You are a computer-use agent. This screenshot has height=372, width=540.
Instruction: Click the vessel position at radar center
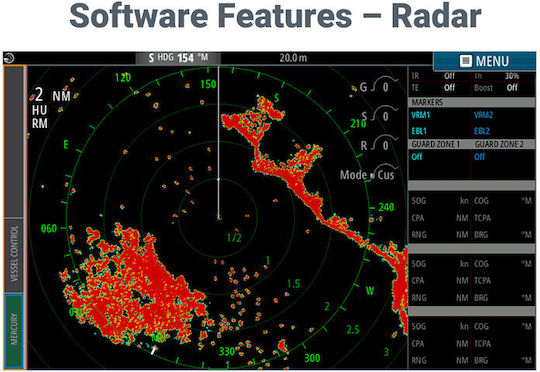218,217
